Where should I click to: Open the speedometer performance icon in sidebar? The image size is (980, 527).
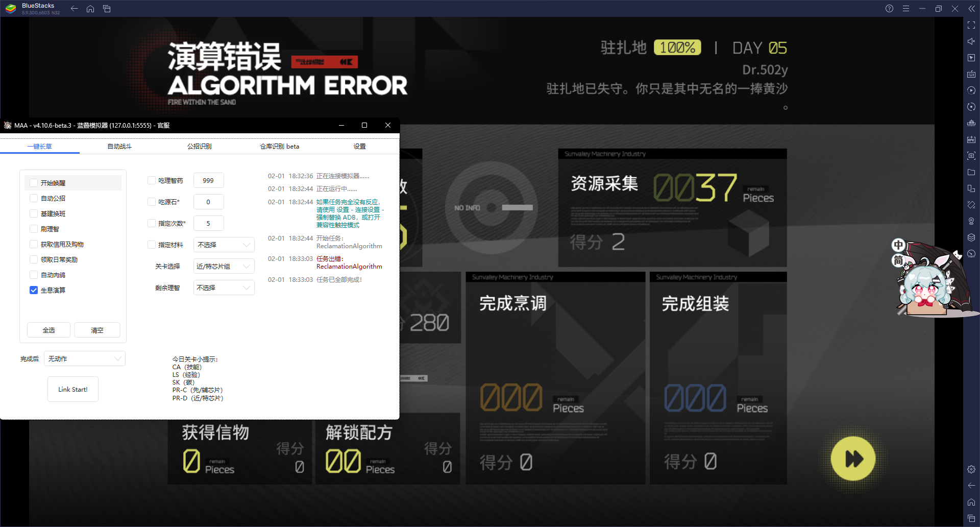point(971,254)
